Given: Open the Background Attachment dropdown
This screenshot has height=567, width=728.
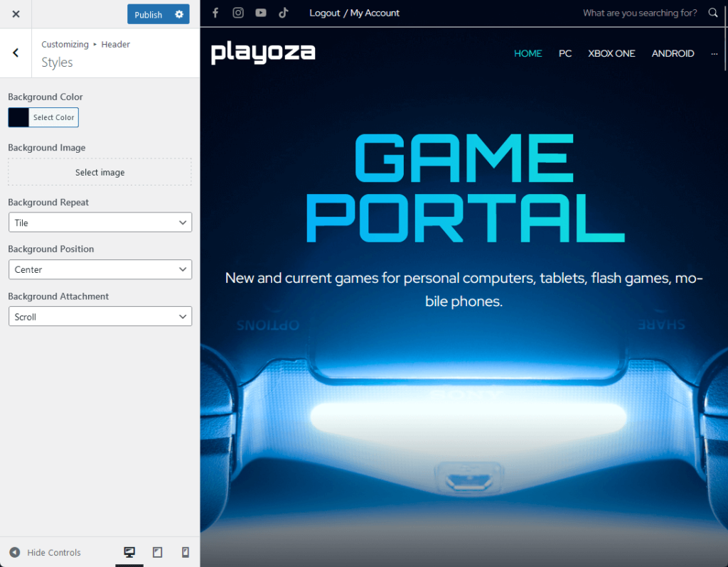Looking at the screenshot, I should 100,317.
